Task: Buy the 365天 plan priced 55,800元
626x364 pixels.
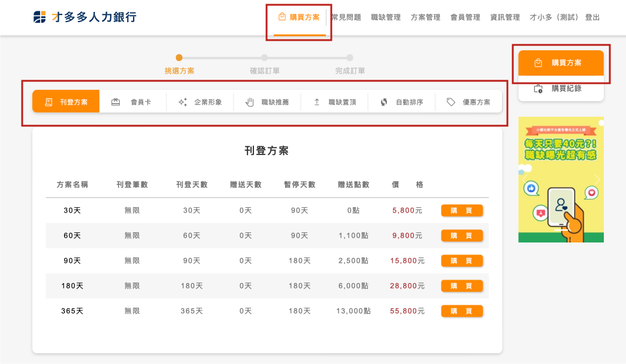Action: tap(461, 311)
